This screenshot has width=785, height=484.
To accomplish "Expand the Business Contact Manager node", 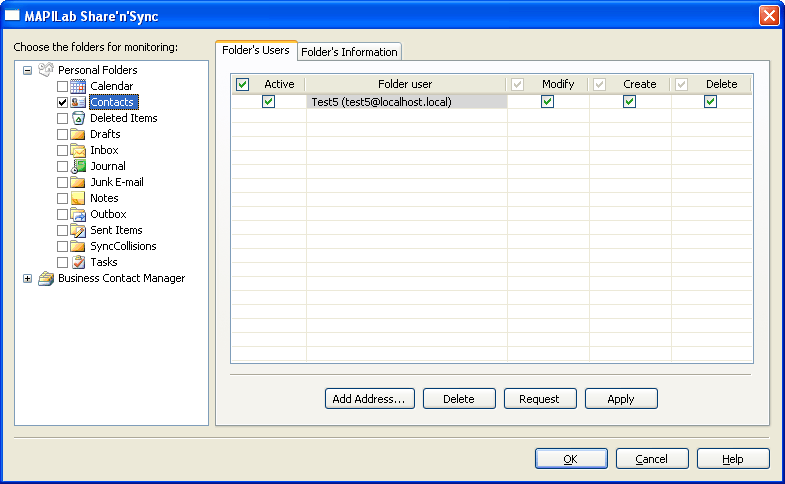I will pyautogui.click(x=28, y=279).
